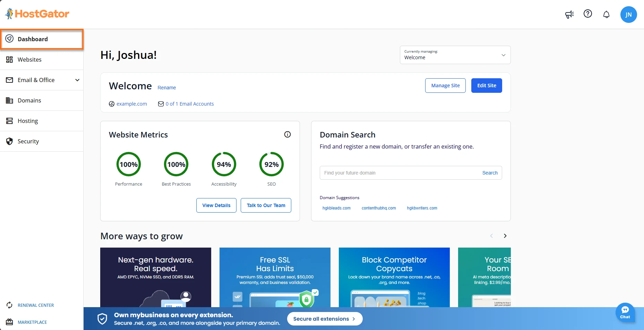Click the shield icon in the bottom banner

tap(102, 319)
